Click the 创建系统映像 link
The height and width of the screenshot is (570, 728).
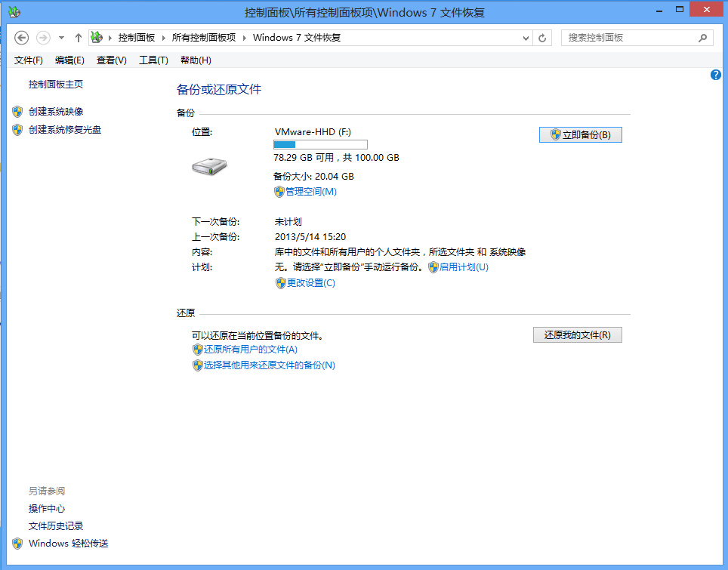click(x=56, y=112)
